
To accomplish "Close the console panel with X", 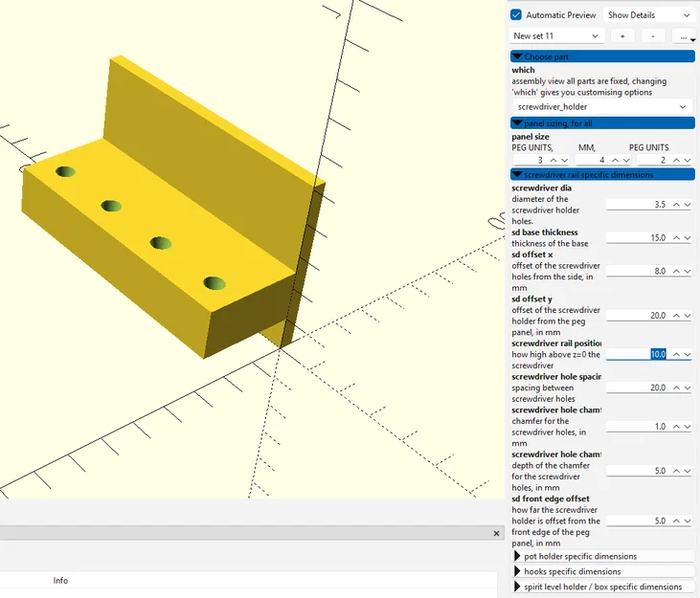I will pyautogui.click(x=496, y=533).
